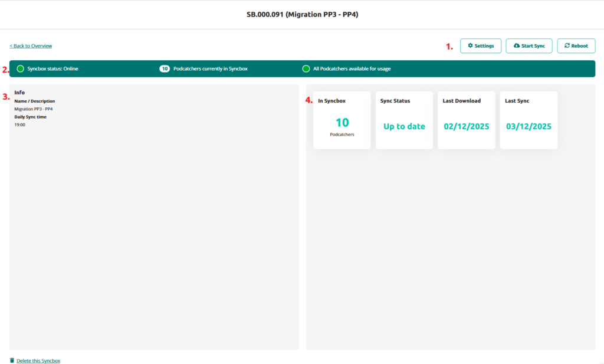Screen dimensions: 604x364
Task: Click the Migration PP3 - PP4 description text
Action: coord(34,109)
